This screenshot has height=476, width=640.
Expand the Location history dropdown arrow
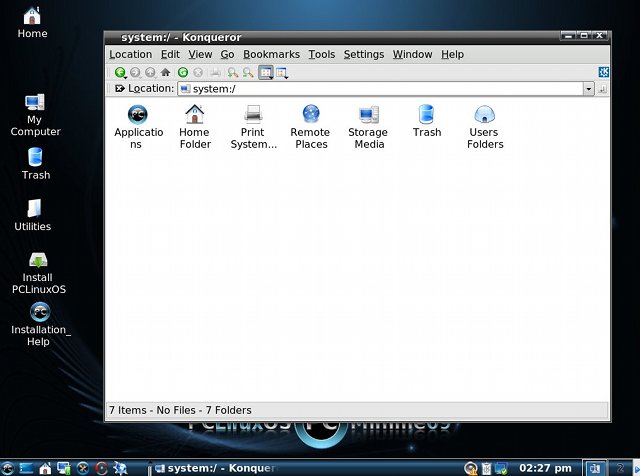point(588,89)
